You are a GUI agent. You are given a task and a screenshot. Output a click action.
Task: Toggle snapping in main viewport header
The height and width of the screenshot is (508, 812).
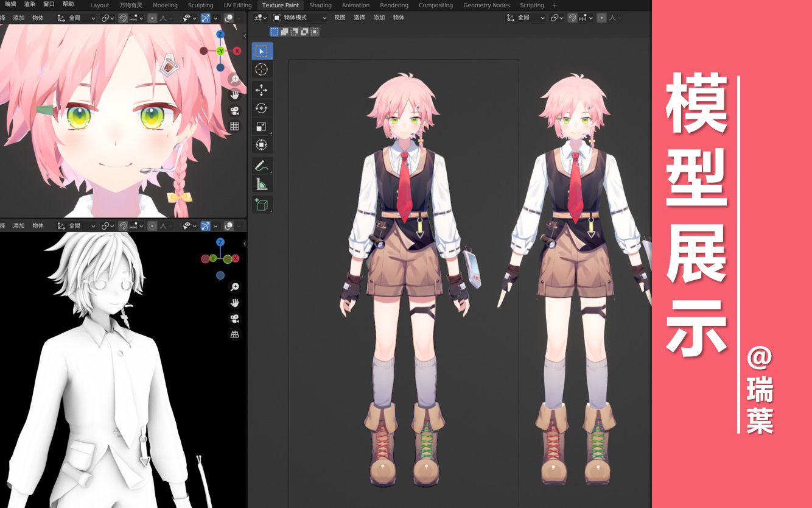click(x=572, y=18)
